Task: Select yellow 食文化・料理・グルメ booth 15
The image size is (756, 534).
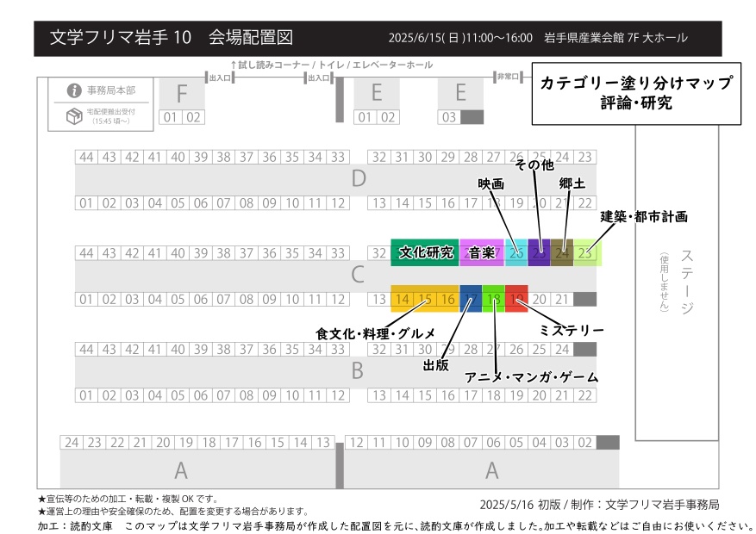Action: pyautogui.click(x=424, y=299)
